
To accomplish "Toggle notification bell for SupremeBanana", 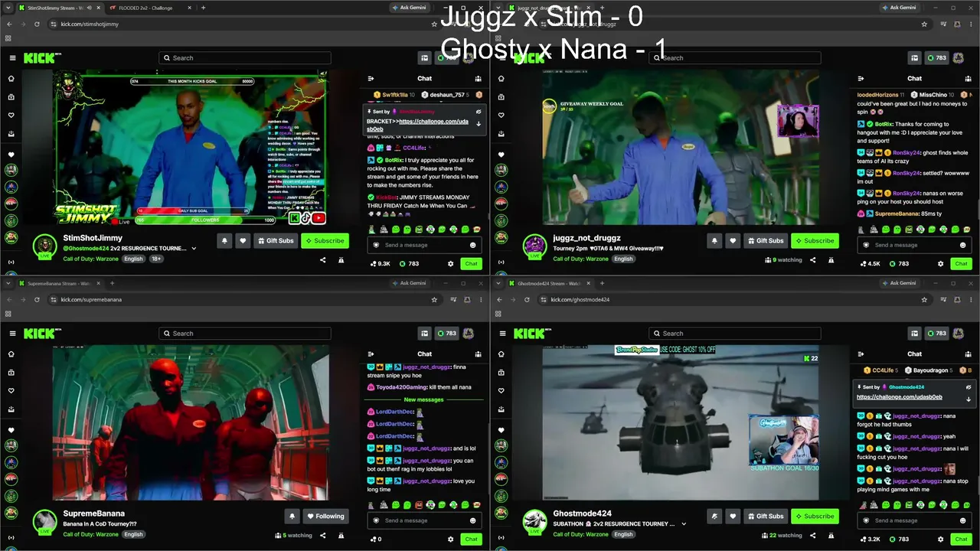I will click(x=292, y=516).
